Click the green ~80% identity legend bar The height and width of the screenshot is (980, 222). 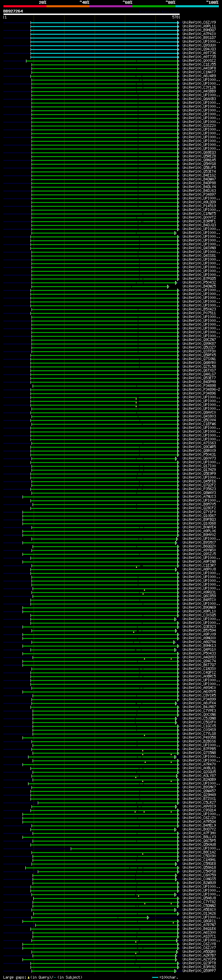pos(154,6)
